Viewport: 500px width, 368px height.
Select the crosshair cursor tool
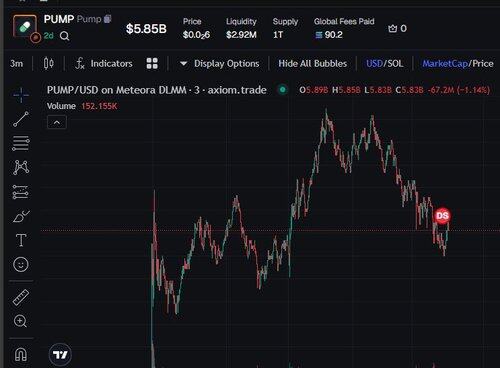[x=21, y=95]
